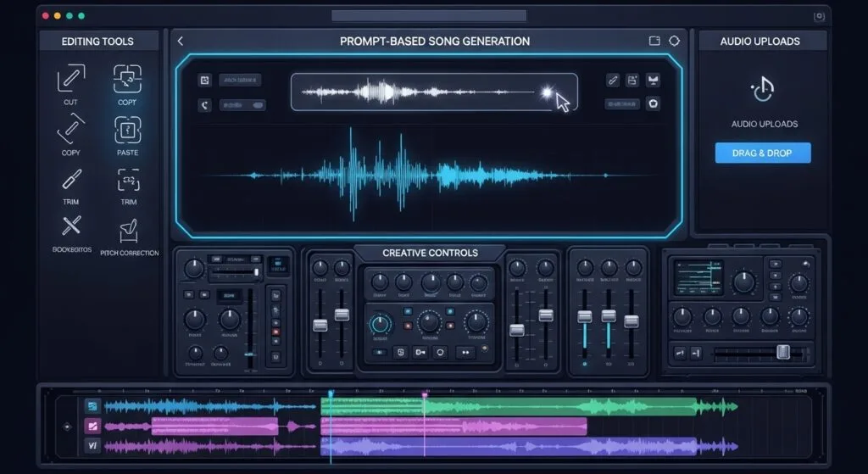Click the monitor icon in the generation panel
The width and height of the screenshot is (868, 474).
pos(654,81)
